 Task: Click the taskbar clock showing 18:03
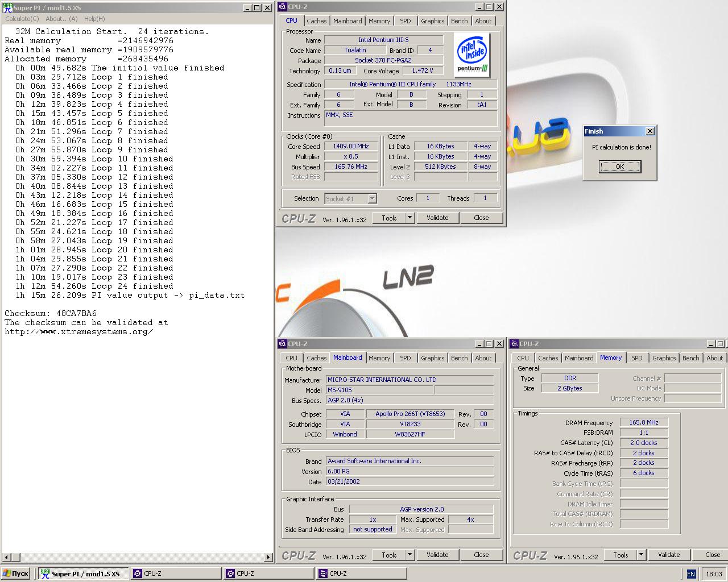coord(714,574)
